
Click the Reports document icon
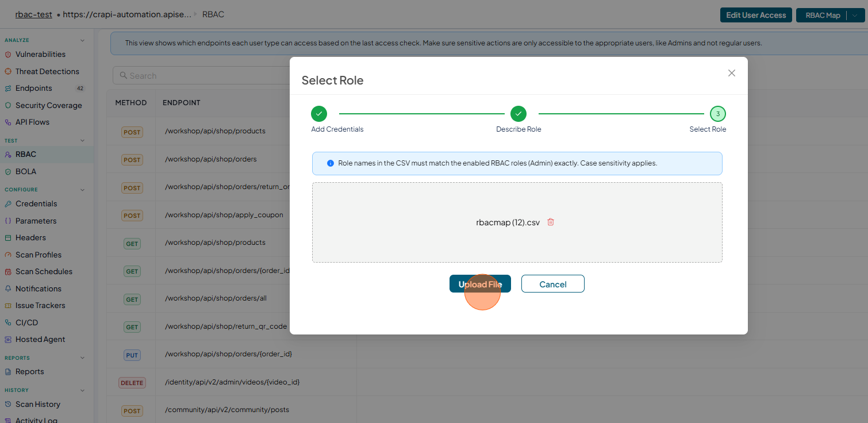pos(8,371)
